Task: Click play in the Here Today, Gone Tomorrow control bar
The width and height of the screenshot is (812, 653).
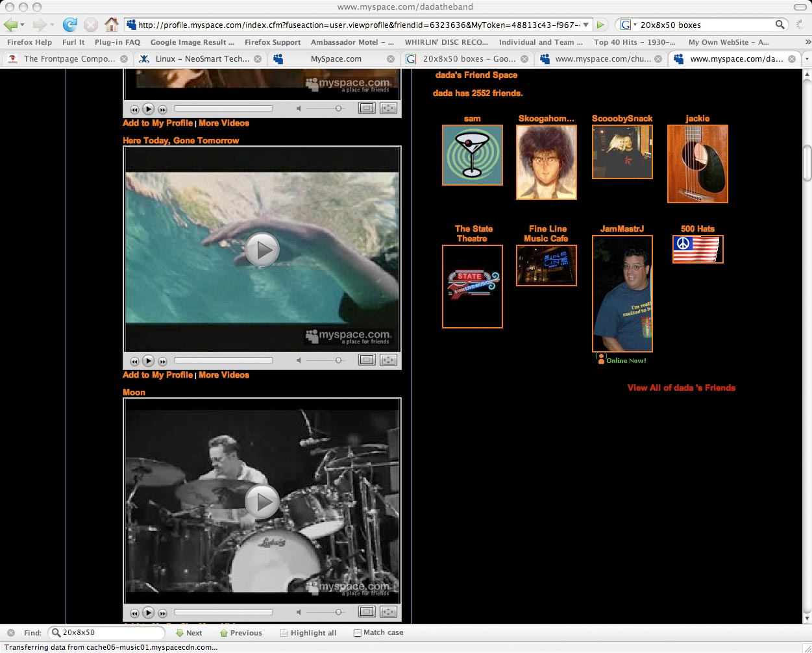Action: click(148, 360)
